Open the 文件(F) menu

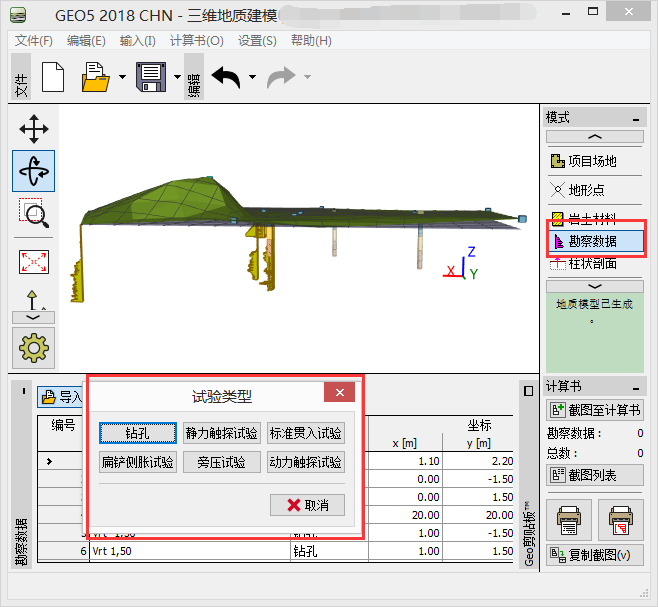34,41
